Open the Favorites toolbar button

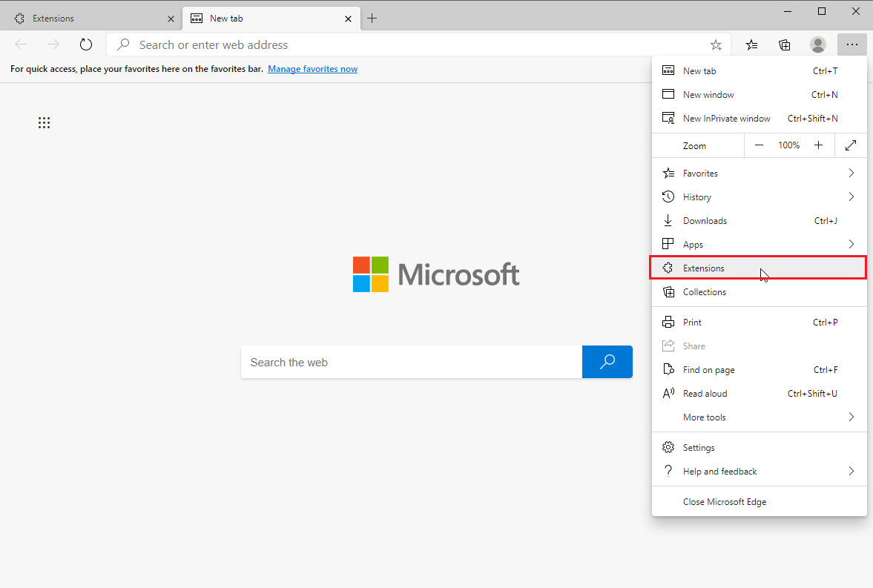coord(751,45)
